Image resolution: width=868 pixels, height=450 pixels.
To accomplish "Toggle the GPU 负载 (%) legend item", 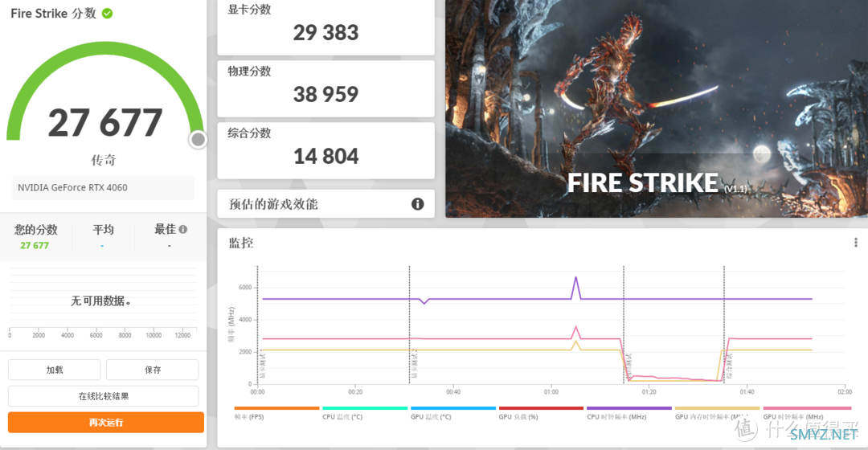I will point(541,414).
